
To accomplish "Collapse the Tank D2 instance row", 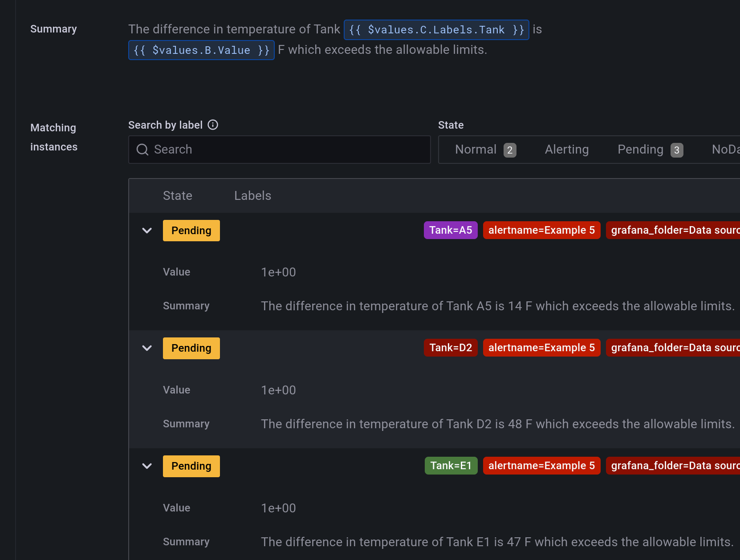I will click(x=147, y=348).
